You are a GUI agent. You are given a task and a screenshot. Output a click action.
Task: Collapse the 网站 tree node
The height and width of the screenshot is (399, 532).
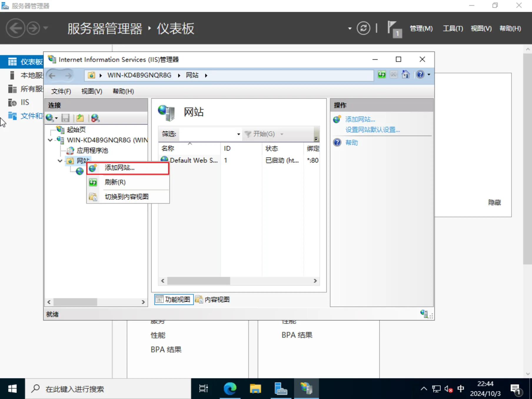(x=60, y=161)
